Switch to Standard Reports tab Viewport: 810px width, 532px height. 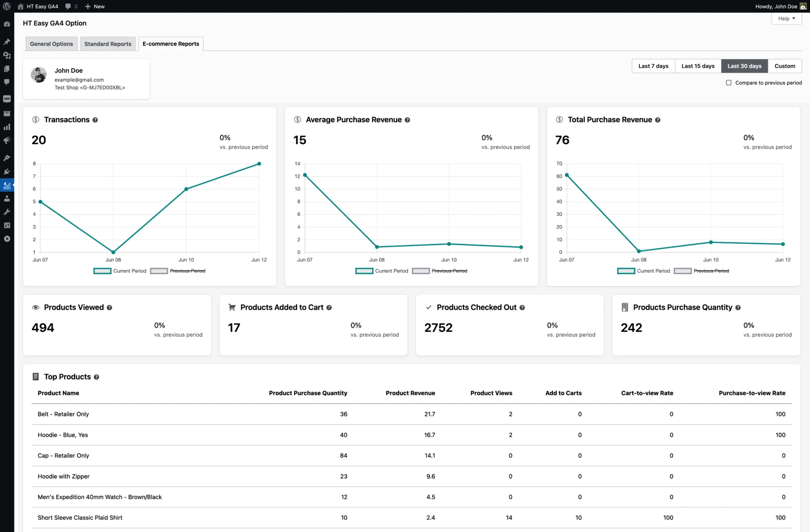(108, 43)
